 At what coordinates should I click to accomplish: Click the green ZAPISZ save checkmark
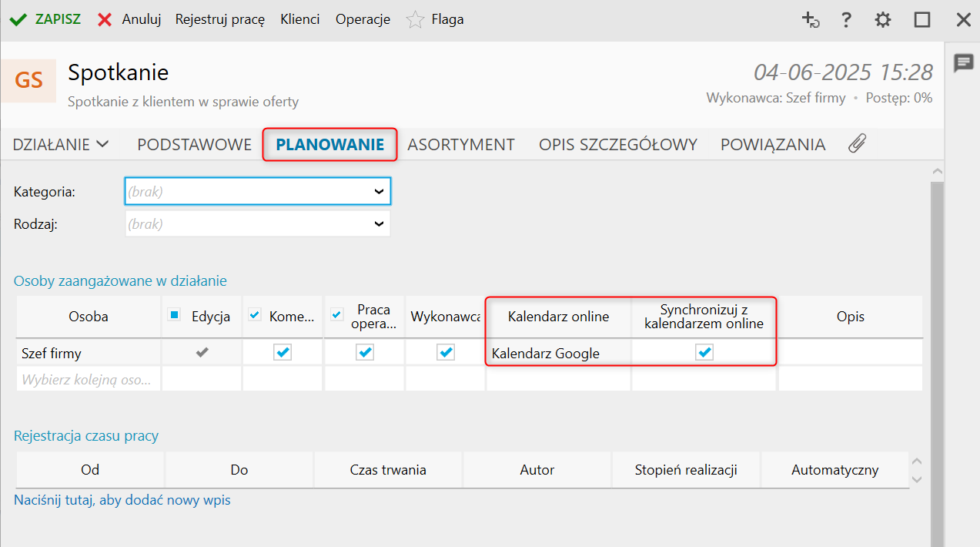[18, 19]
